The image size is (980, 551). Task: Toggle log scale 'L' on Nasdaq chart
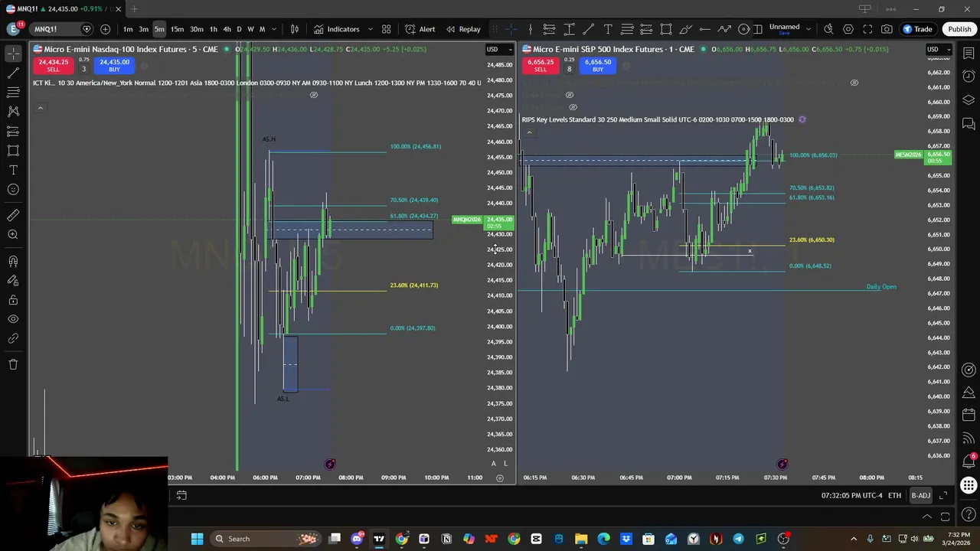(505, 464)
